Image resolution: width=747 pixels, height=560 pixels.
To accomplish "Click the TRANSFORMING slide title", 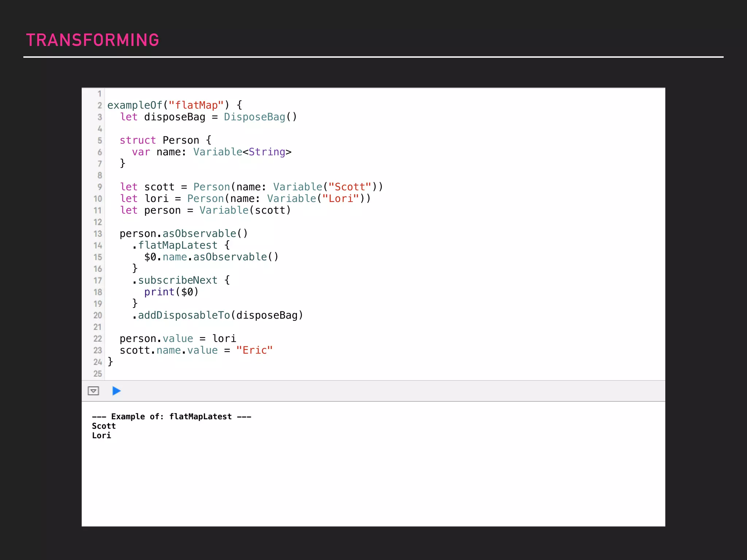I will (x=93, y=40).
